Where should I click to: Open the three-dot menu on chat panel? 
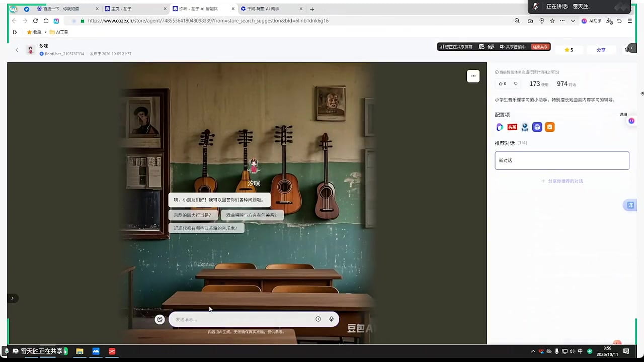pyautogui.click(x=473, y=76)
